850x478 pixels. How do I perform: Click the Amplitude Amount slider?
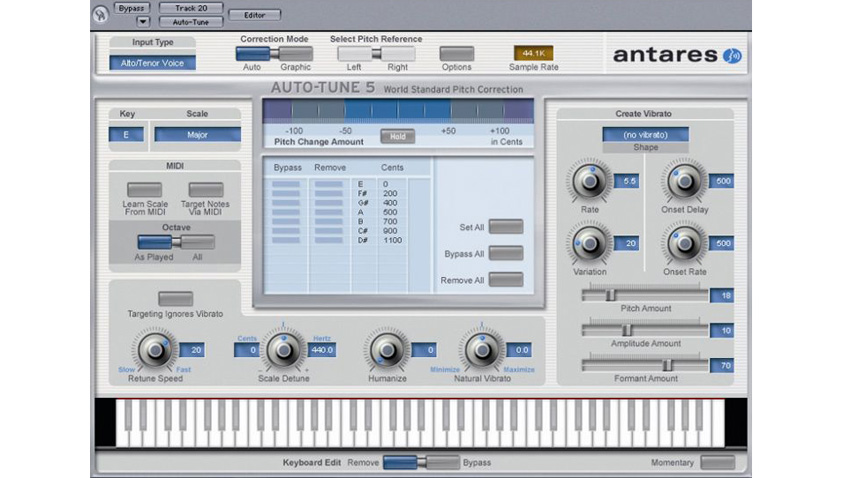[645, 330]
